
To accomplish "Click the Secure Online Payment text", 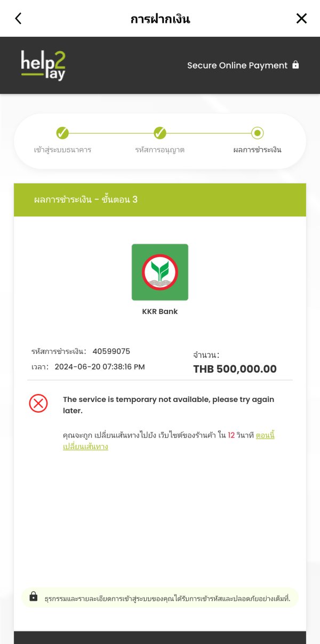I will pos(237,66).
